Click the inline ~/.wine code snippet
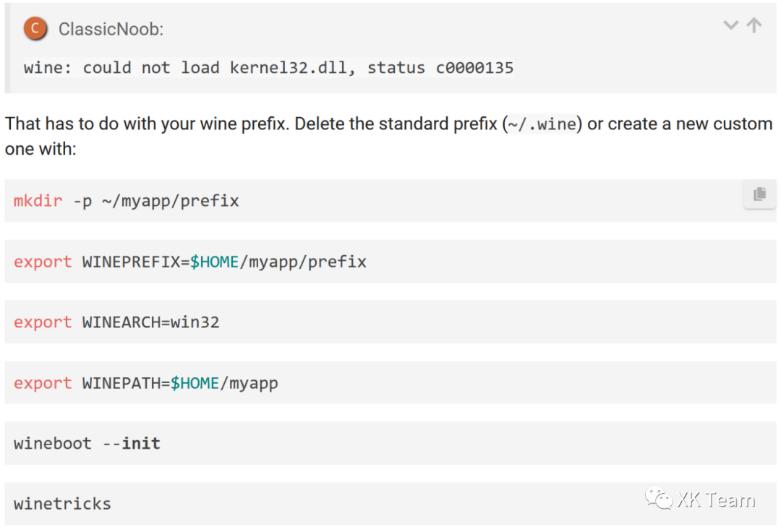 coord(540,124)
